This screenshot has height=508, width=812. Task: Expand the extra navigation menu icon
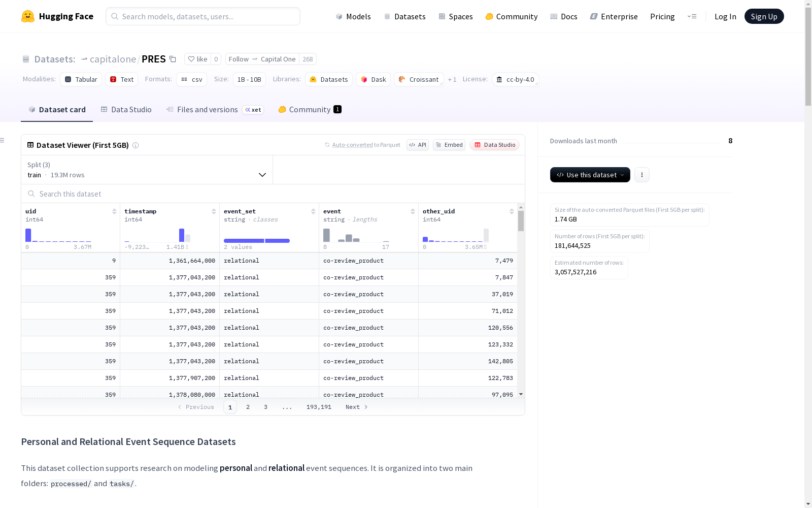point(692,16)
